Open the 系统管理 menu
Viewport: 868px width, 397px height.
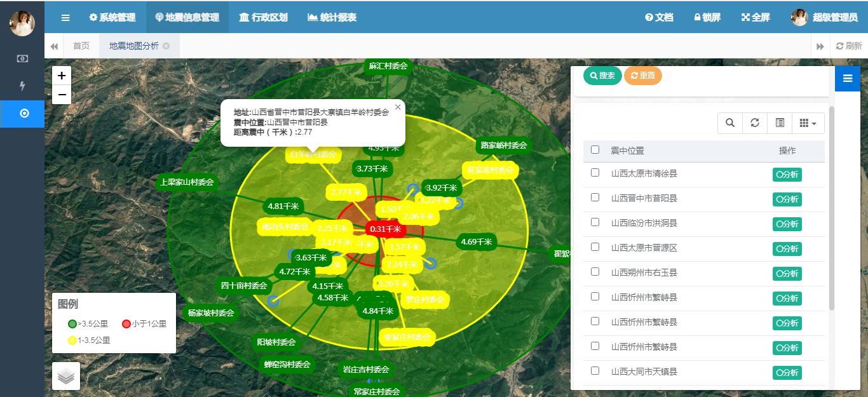(x=112, y=17)
